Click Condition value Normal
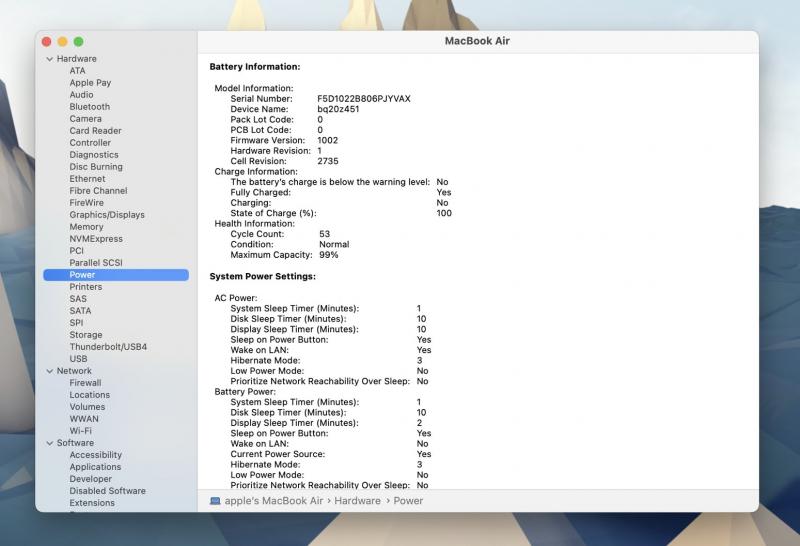Image resolution: width=800 pixels, height=546 pixels. [x=334, y=244]
